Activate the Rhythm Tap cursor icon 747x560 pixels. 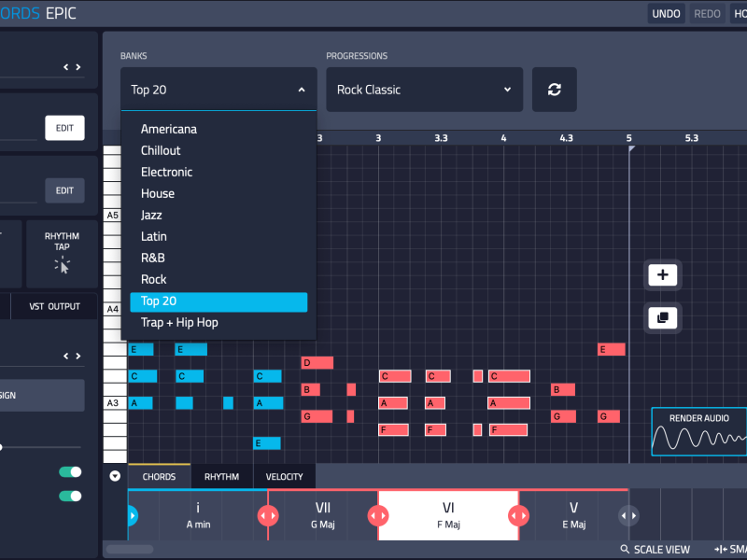coord(63,265)
